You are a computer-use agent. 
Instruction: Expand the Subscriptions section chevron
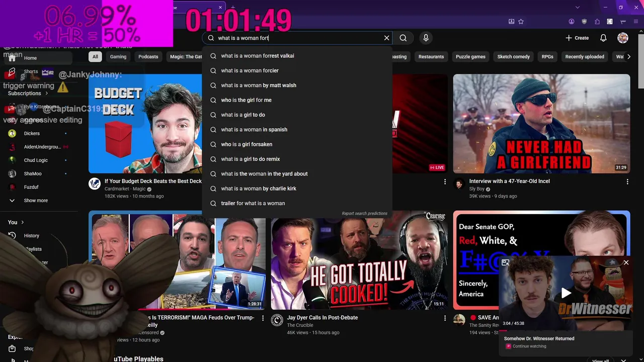pyautogui.click(x=47, y=93)
